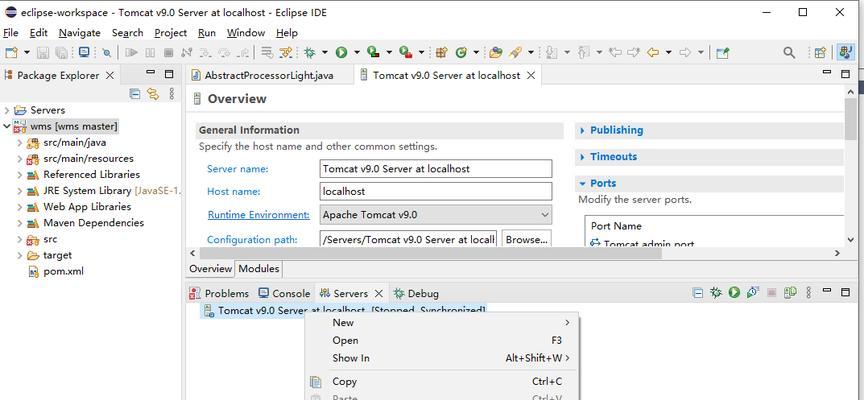Open the Runtime Environment combo box

pos(436,215)
